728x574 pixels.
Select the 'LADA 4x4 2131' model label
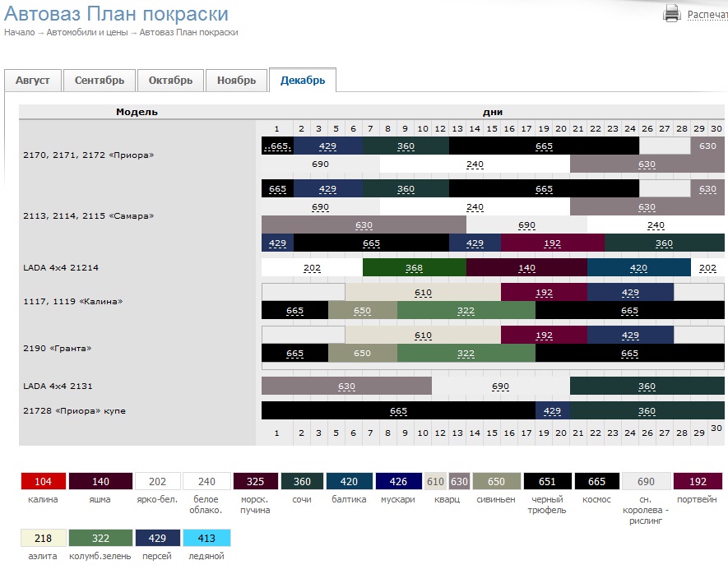pyautogui.click(x=58, y=386)
